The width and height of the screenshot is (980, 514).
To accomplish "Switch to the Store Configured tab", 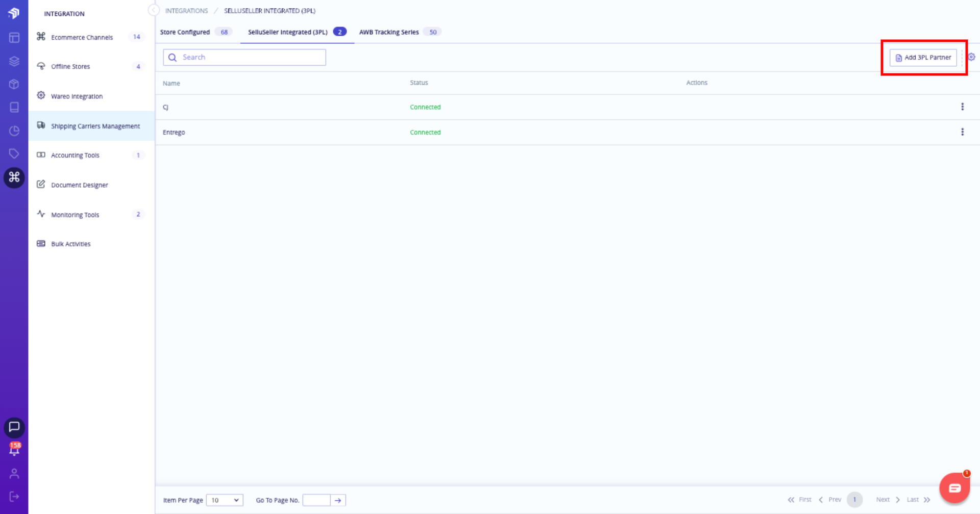I will point(185,32).
